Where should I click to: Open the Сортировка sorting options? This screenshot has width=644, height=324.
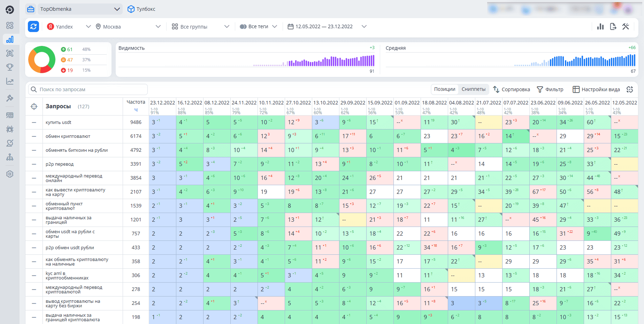[x=512, y=89]
